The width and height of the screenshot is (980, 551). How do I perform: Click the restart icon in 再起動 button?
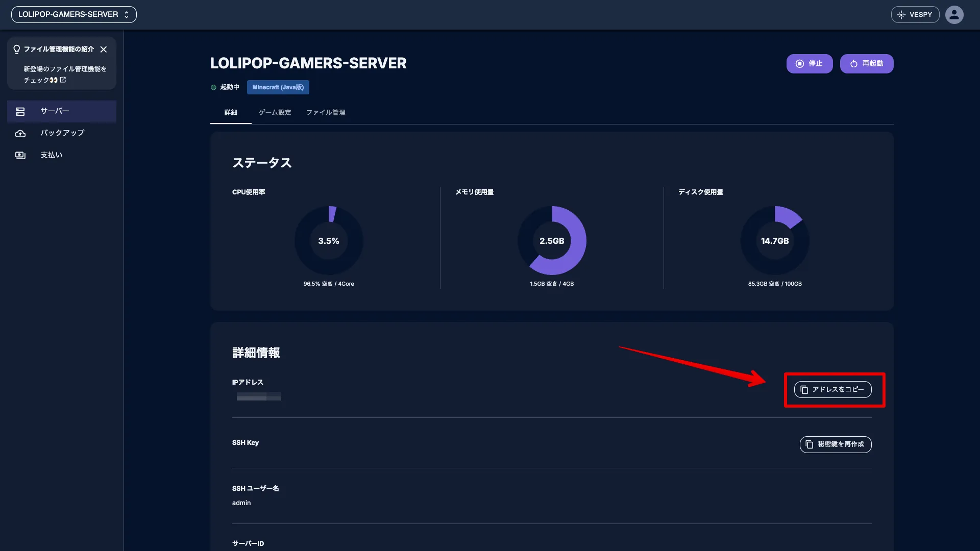coord(854,64)
